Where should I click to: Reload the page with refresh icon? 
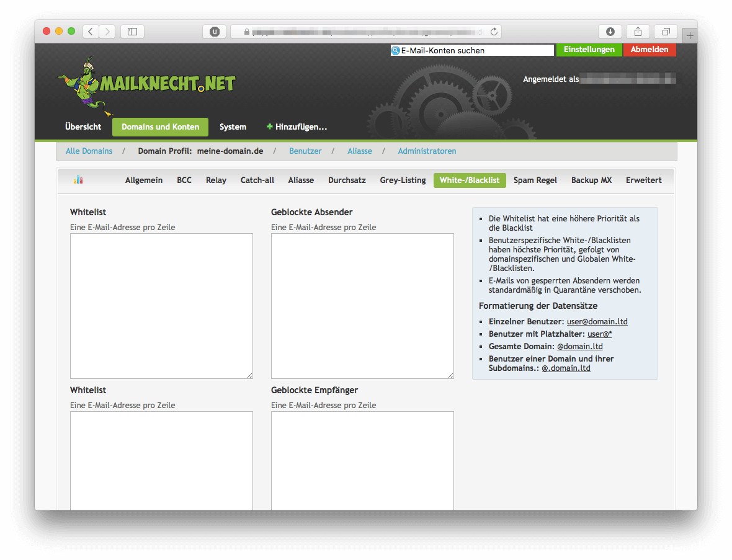pyautogui.click(x=494, y=31)
